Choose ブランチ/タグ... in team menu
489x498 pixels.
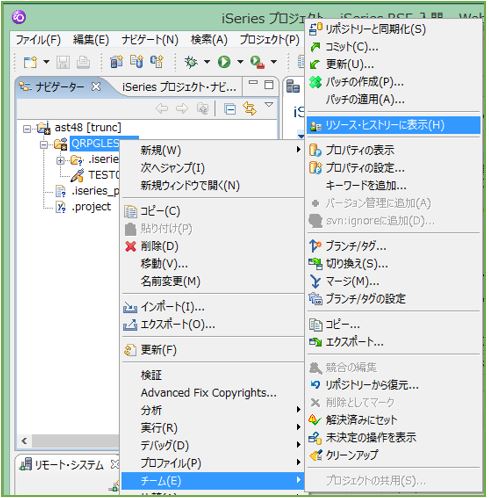click(x=394, y=246)
